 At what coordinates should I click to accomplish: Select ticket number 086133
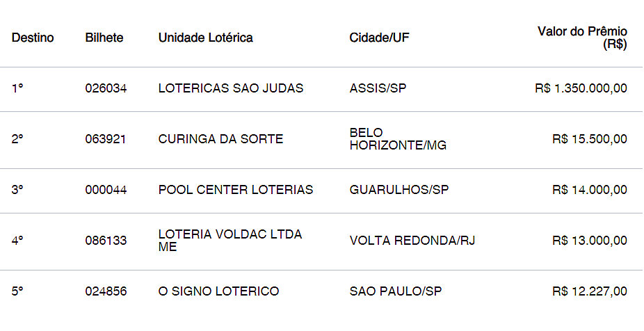pos(106,241)
